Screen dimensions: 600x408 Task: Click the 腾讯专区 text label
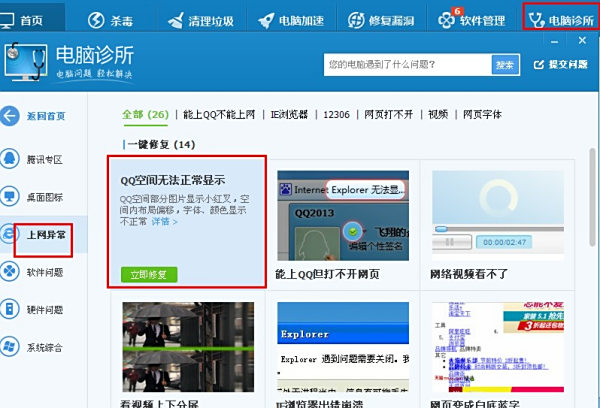[45, 160]
